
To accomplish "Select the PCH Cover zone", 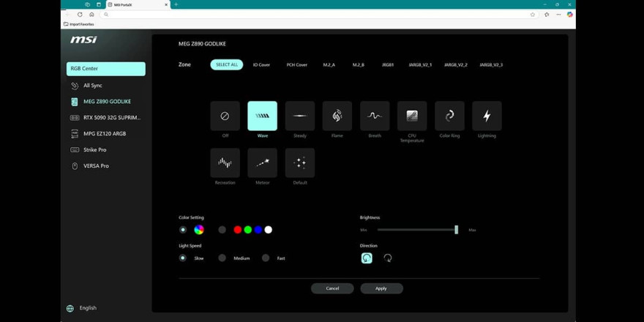I will point(297,65).
